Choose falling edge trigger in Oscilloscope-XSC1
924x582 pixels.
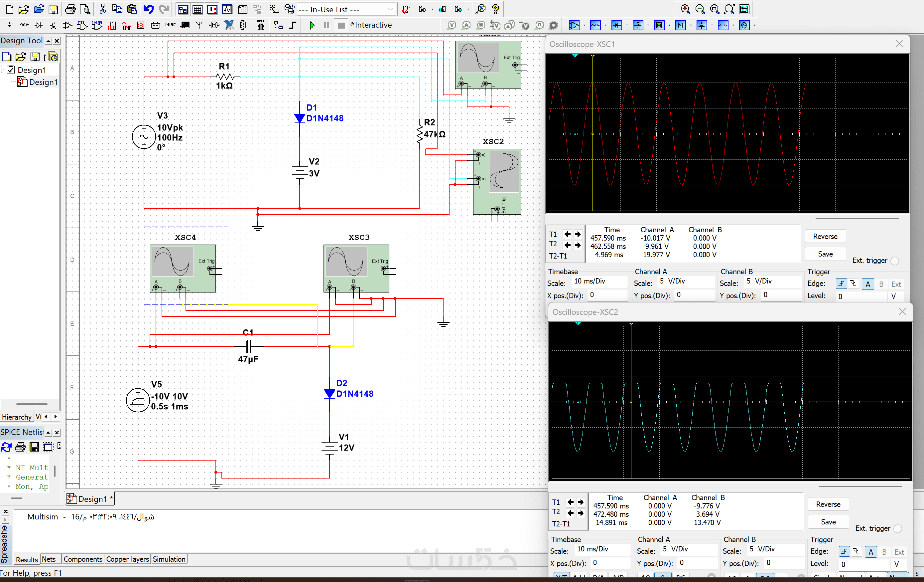tap(854, 284)
